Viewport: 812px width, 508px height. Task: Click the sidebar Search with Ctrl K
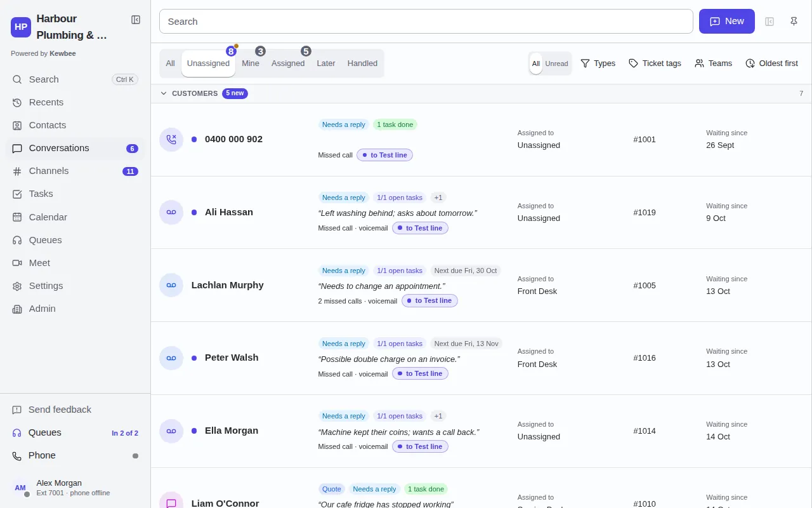[x=75, y=79]
